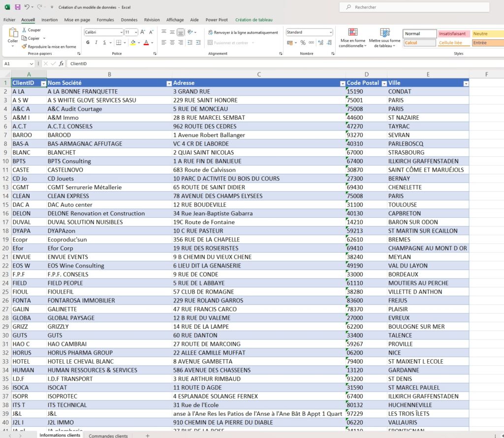Apply the Calcul cell style

[x=419, y=42]
